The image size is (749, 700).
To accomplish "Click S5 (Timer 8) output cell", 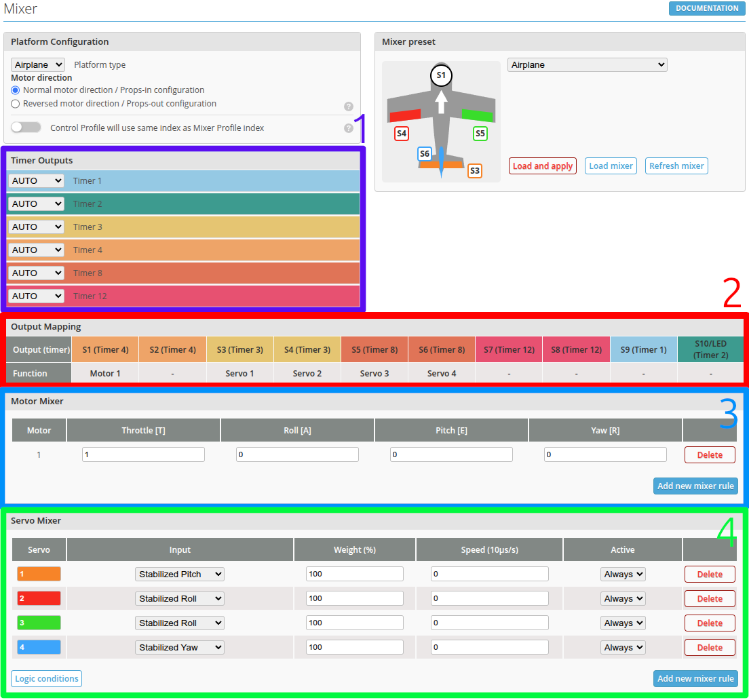I will (x=374, y=349).
